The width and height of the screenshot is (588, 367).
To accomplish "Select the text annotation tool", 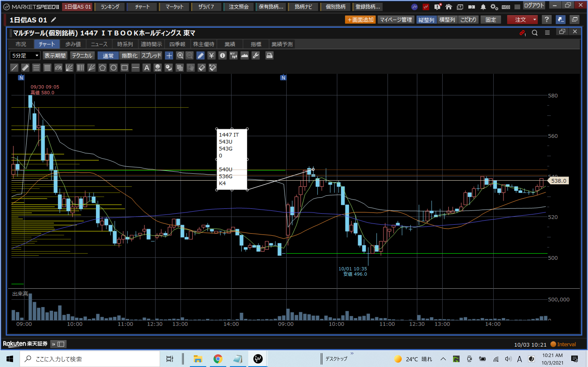I will pos(147,68).
